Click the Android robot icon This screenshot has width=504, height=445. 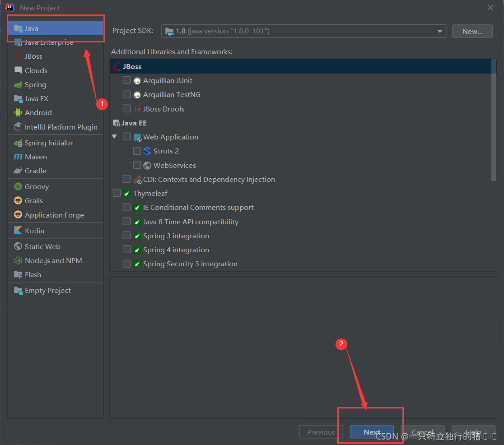pyautogui.click(x=18, y=112)
